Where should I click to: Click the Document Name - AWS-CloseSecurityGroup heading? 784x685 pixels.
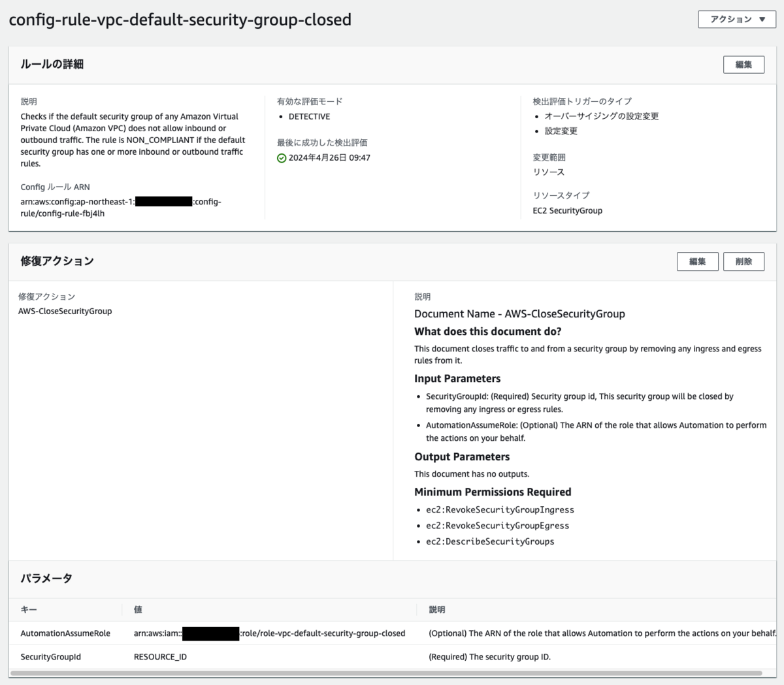[519, 314]
